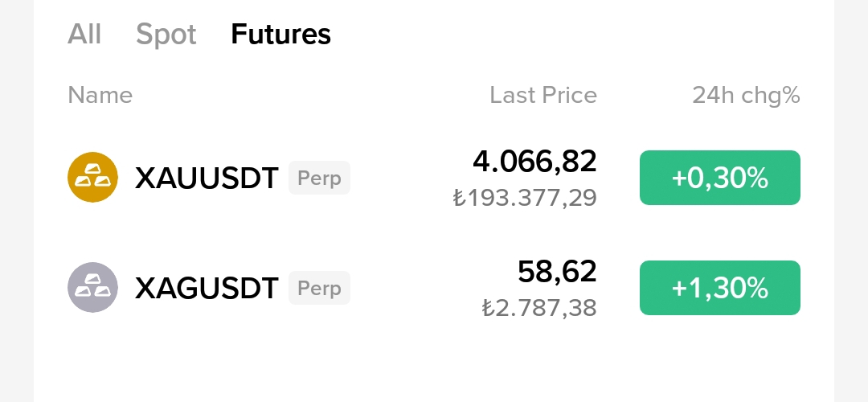Open the XAGUSDT perpetual pair
The width and height of the screenshot is (868, 402).
pyautogui.click(x=433, y=288)
